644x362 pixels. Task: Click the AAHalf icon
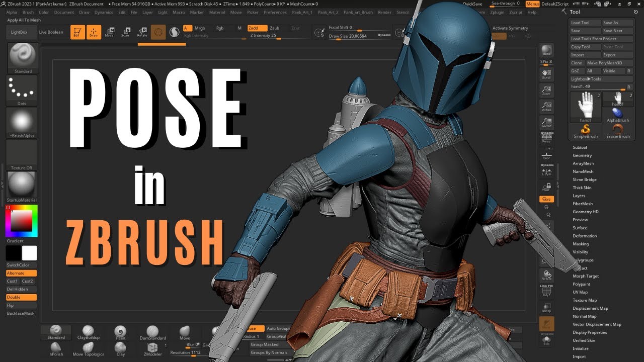546,122
